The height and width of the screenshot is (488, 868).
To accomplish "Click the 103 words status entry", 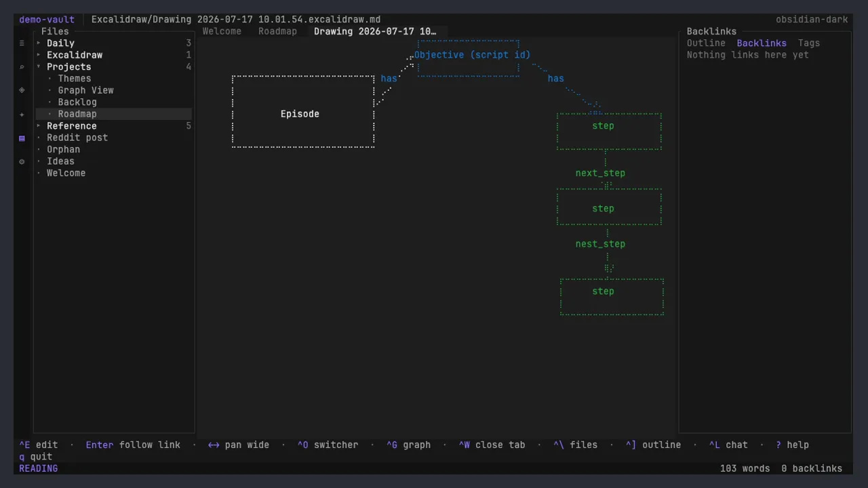I will 745,468.
